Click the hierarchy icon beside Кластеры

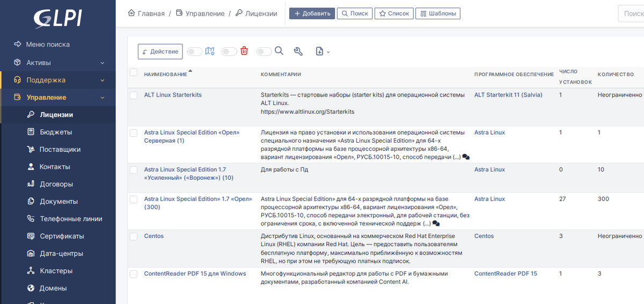(31, 271)
